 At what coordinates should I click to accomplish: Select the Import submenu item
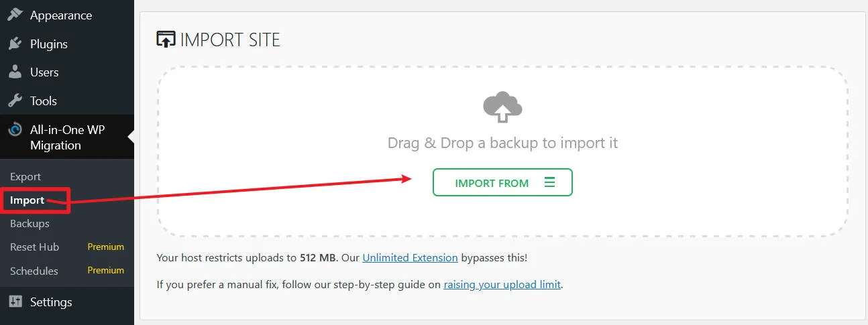click(x=28, y=200)
